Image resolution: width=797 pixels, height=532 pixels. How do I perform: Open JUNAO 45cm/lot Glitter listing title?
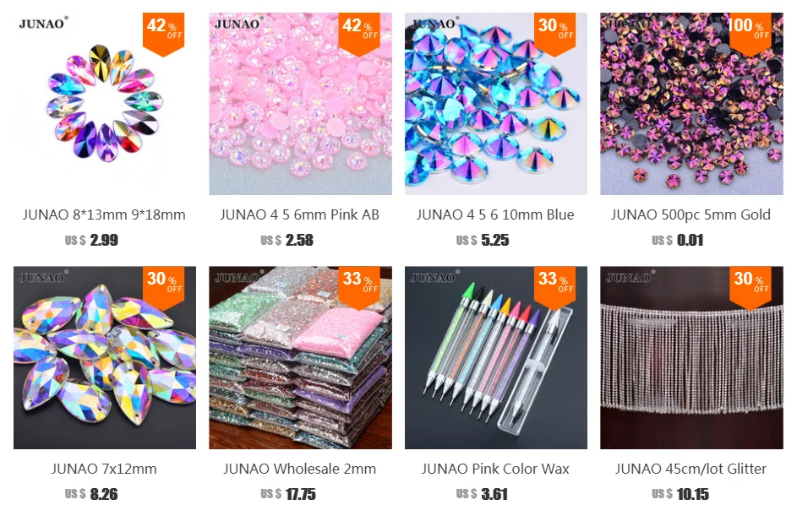pos(691,469)
